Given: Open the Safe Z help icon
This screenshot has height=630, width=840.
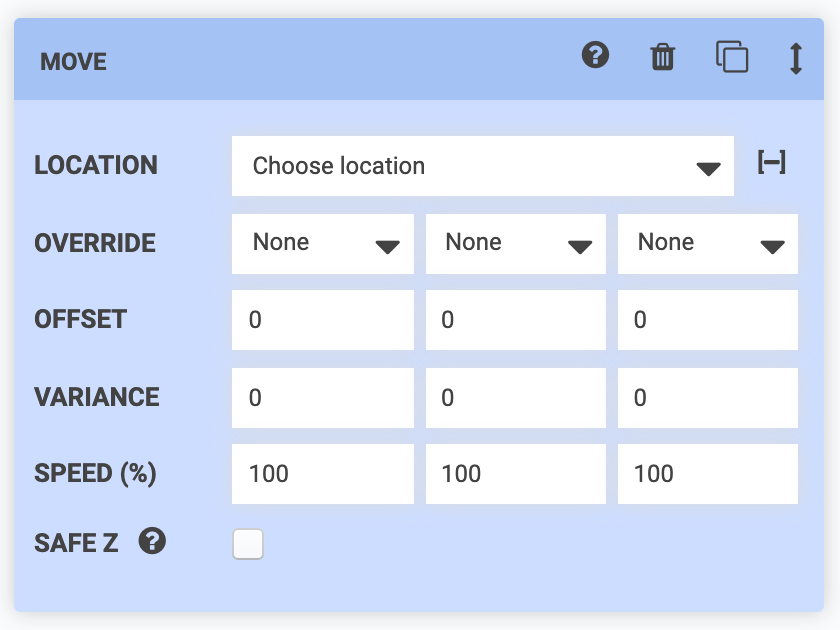Looking at the screenshot, I should 152,541.
